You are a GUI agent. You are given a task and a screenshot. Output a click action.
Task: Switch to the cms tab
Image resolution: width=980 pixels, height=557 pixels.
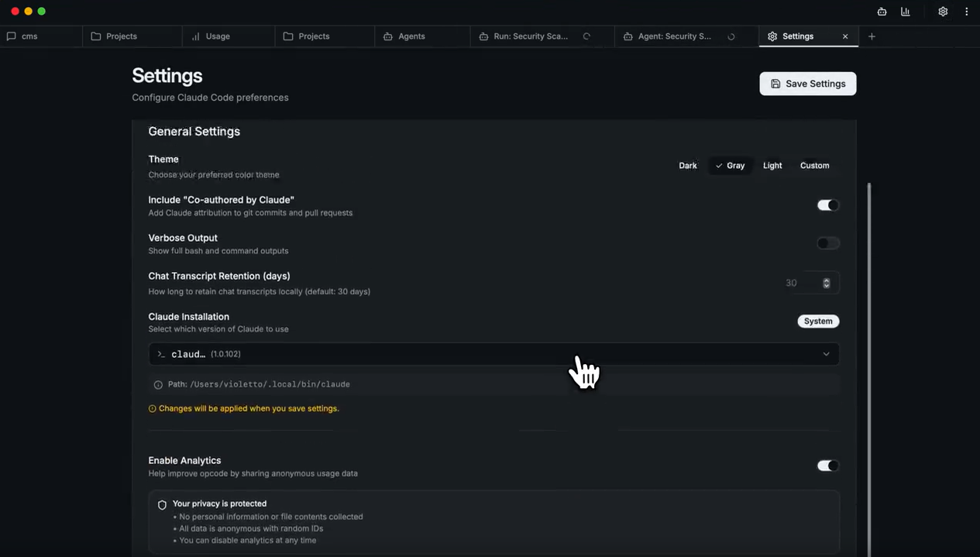41,36
